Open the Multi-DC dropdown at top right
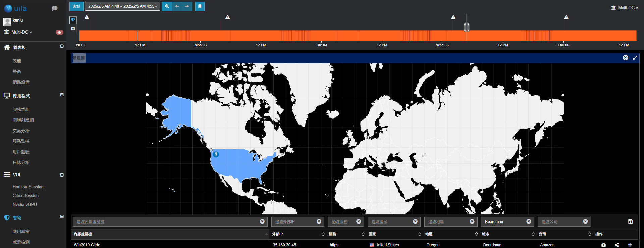This screenshot has height=248, width=644. click(625, 8)
